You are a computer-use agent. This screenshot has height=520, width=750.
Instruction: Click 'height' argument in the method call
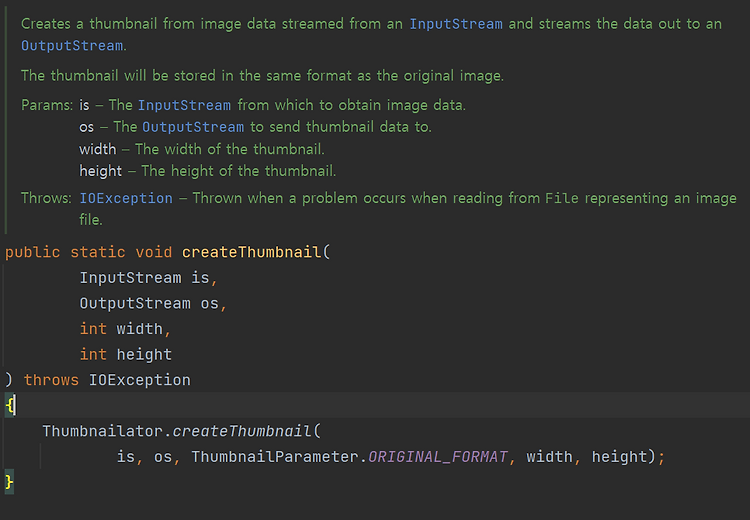pyautogui.click(x=619, y=457)
